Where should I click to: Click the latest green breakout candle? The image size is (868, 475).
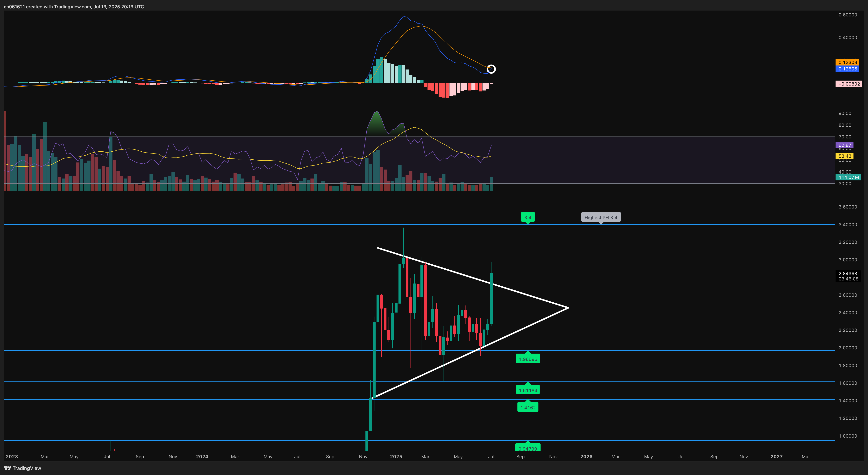coord(491,298)
